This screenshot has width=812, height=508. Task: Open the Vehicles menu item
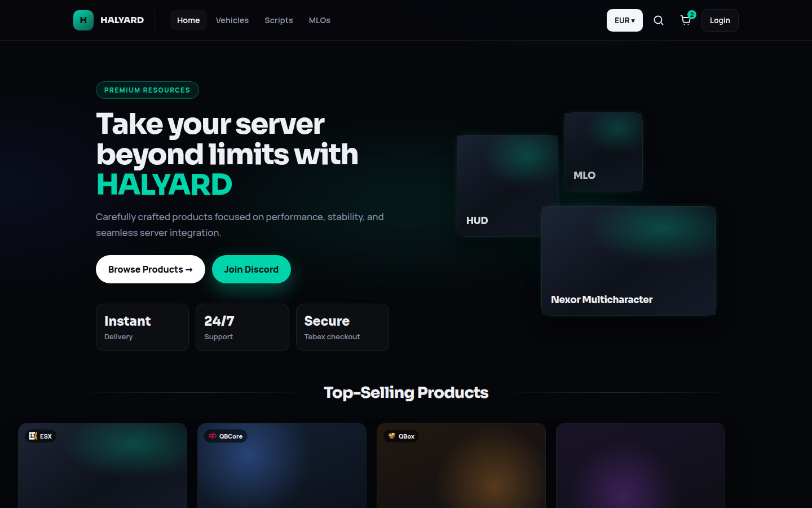[232, 20]
